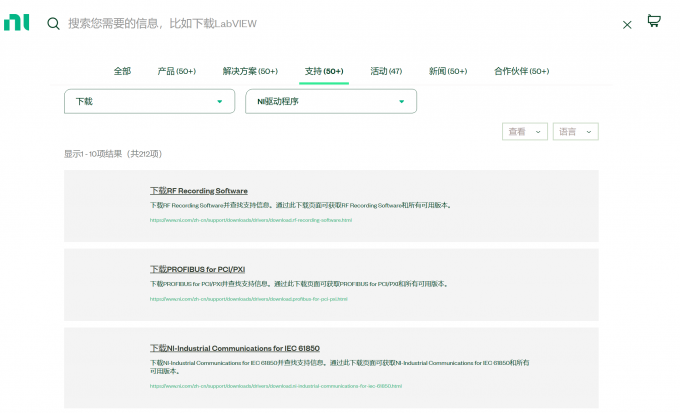The image size is (680, 413).
Task: Click the 显示1-10项结果 count text
Action: click(x=113, y=154)
